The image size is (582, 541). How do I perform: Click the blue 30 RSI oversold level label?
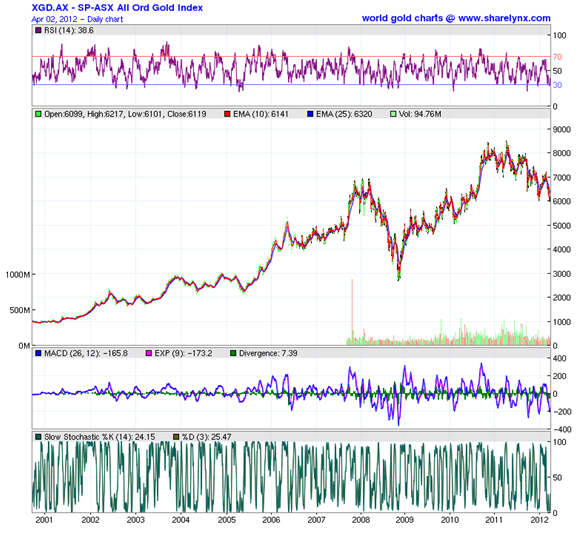tap(557, 85)
